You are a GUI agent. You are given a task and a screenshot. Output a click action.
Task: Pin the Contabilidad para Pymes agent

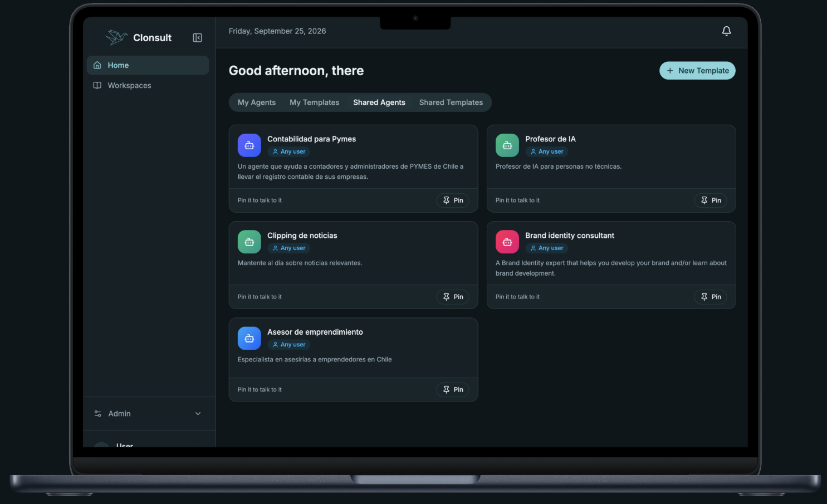[x=453, y=200]
